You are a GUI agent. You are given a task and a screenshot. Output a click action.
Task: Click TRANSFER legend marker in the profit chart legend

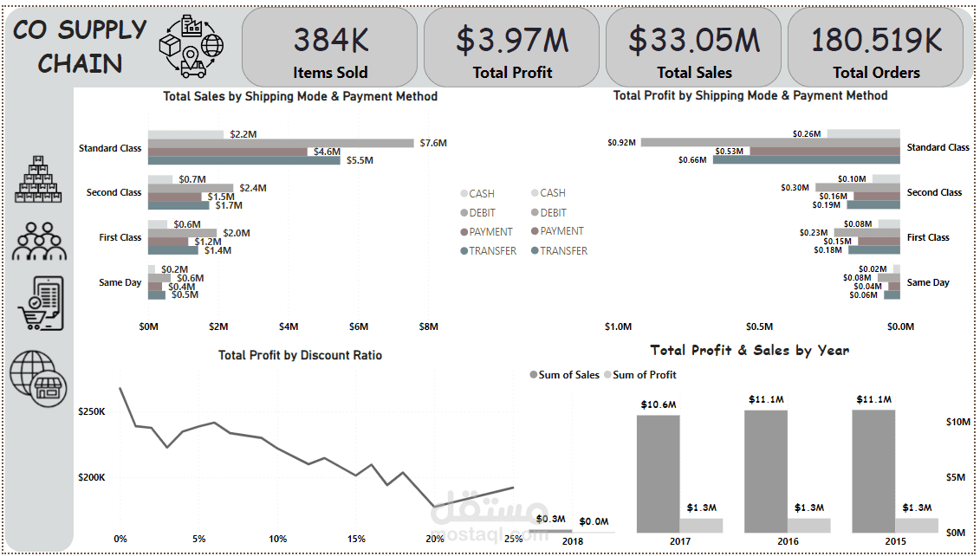[x=535, y=250]
